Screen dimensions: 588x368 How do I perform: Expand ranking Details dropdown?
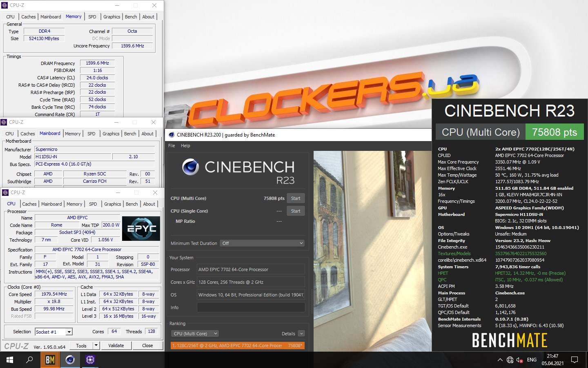click(301, 334)
